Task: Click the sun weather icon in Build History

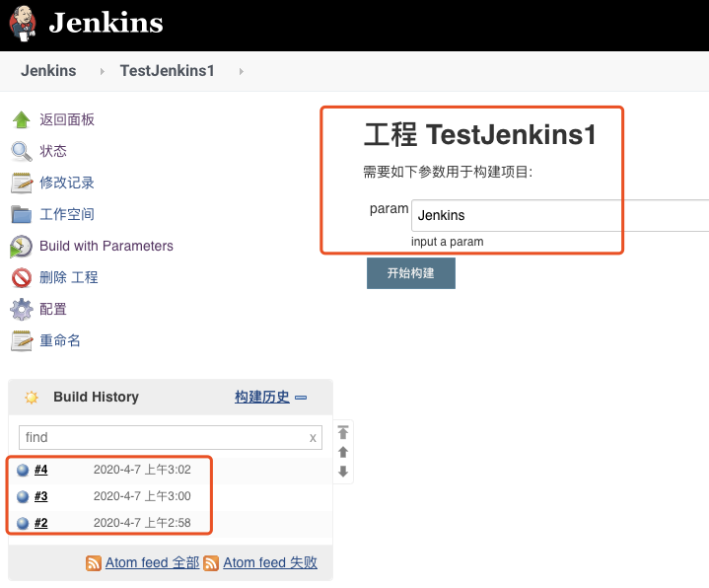Action: 32,398
